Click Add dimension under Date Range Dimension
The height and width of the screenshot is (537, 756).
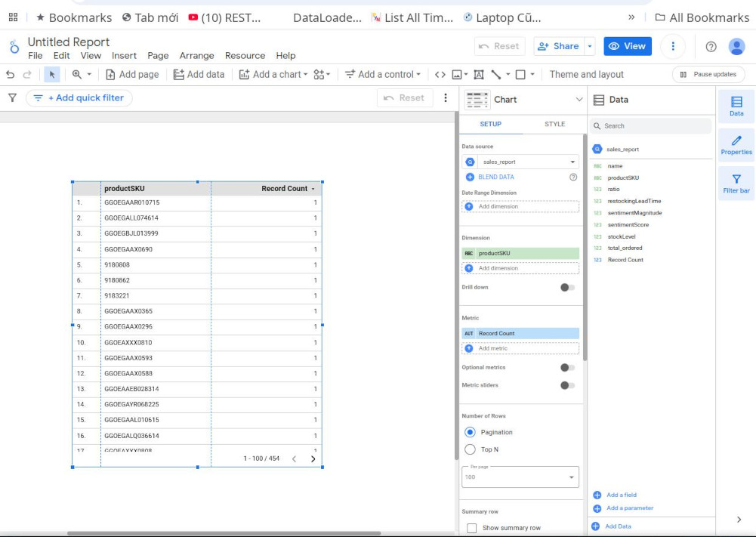[x=520, y=206]
